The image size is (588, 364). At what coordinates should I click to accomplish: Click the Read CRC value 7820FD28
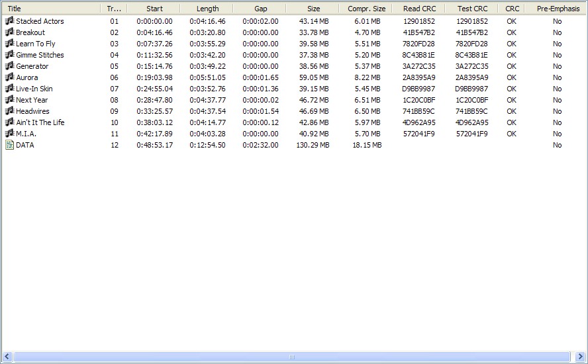[419, 44]
